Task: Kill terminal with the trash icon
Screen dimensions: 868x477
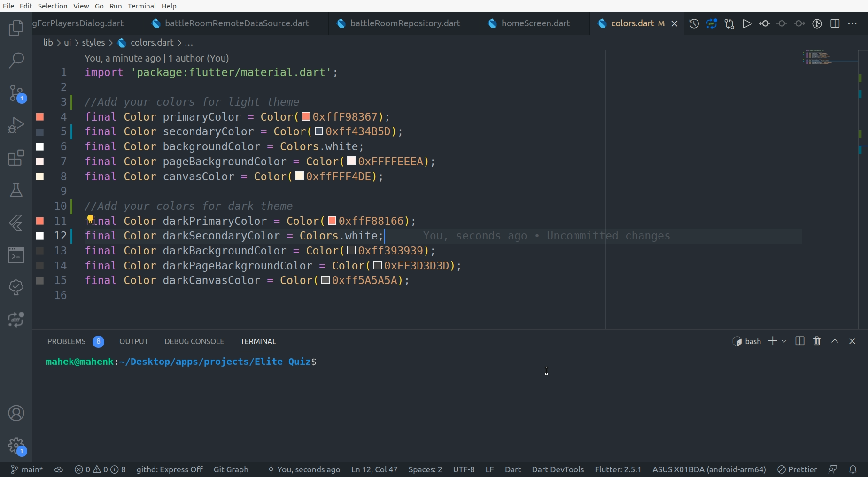Action: (x=817, y=341)
